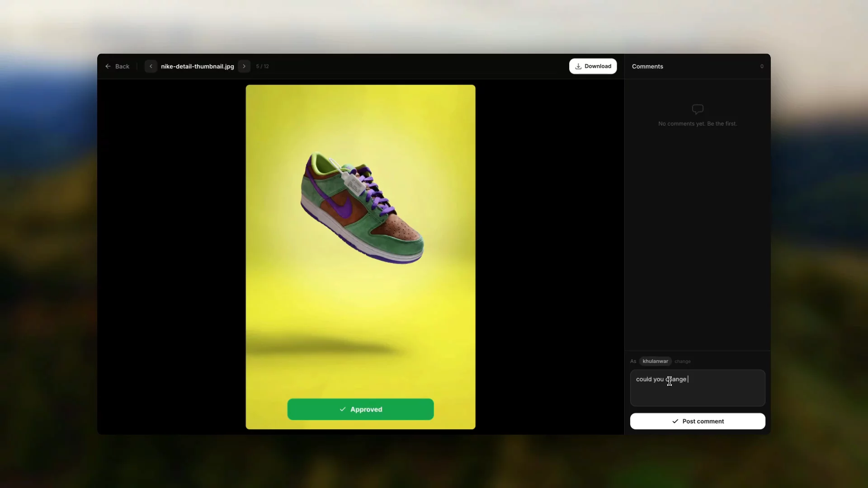The image size is (868, 488).
Task: Focus the comment text box
Action: [698, 388]
